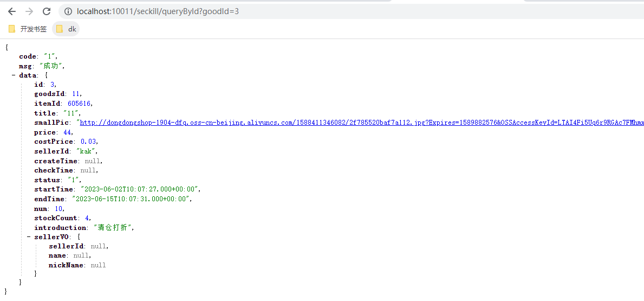Select the startTime timestamp value
Image resolution: width=644 pixels, height=301 pixels.
(140, 190)
